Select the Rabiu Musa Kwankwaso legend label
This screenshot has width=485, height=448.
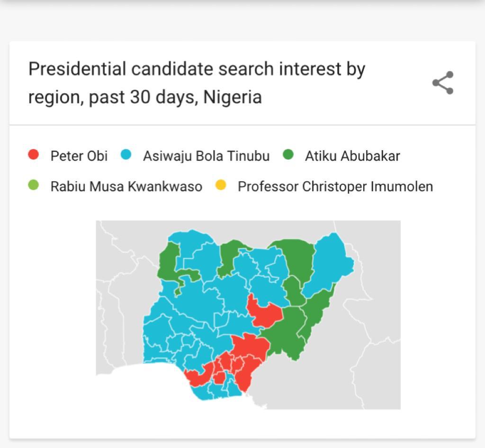[x=126, y=187]
